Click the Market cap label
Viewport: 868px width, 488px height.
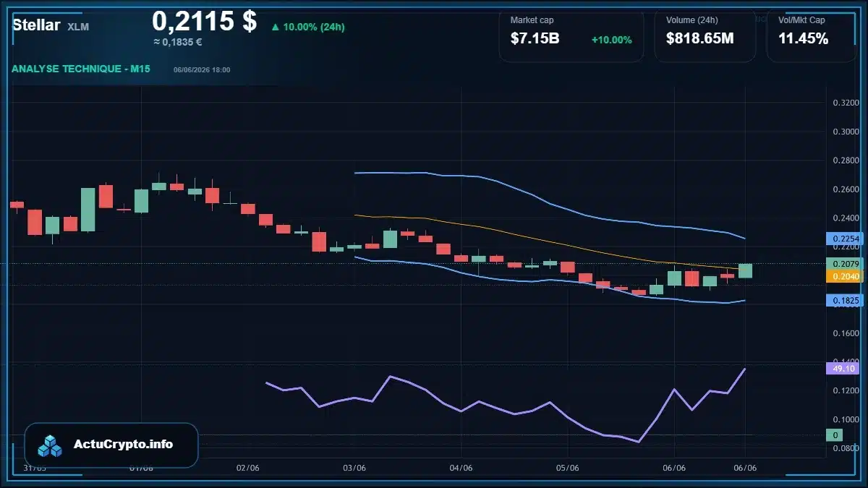tap(532, 20)
